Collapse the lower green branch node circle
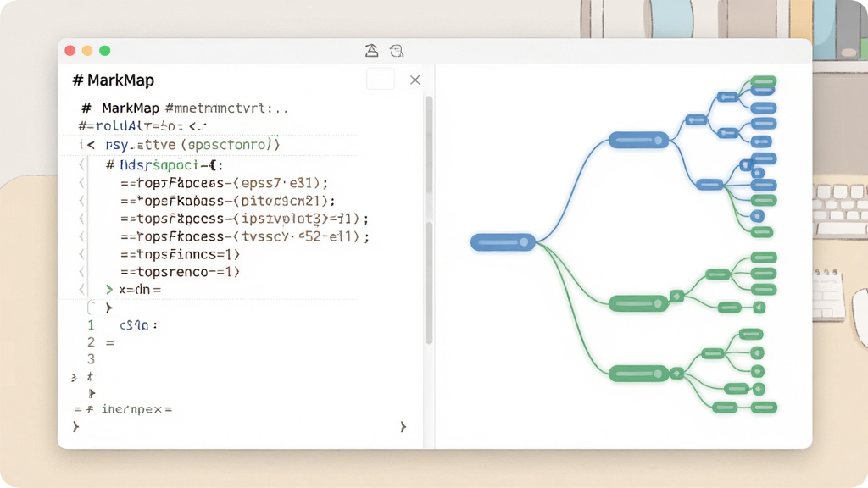The width and height of the screenshot is (868, 488). tap(658, 374)
